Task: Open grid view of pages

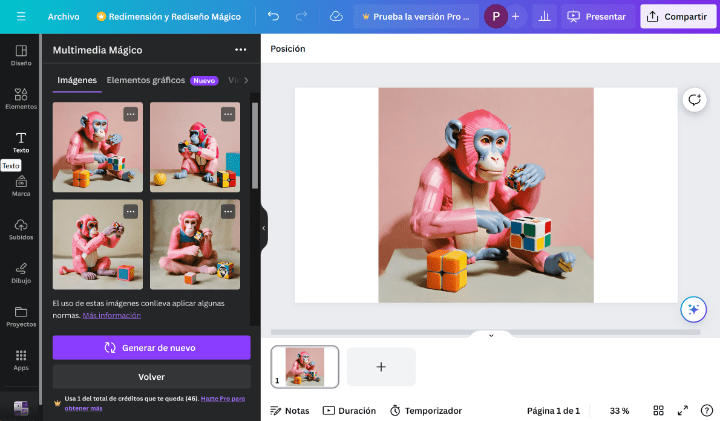Action: click(x=658, y=410)
